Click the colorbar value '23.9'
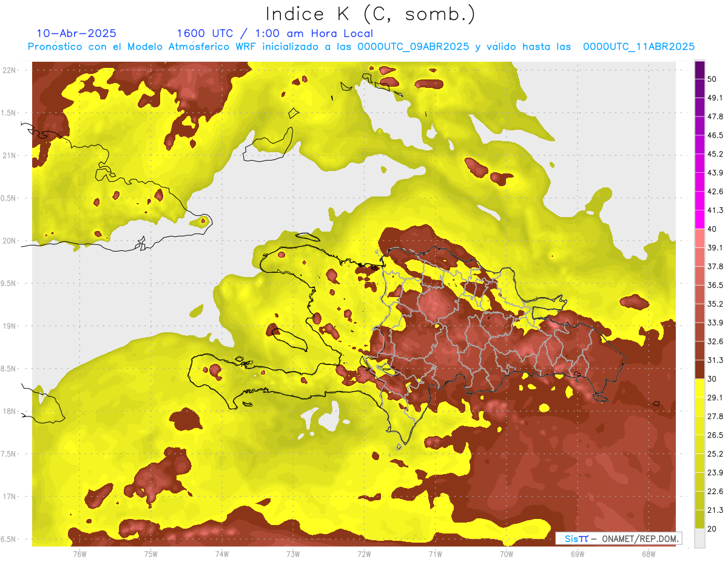The image size is (728, 562). click(x=715, y=473)
